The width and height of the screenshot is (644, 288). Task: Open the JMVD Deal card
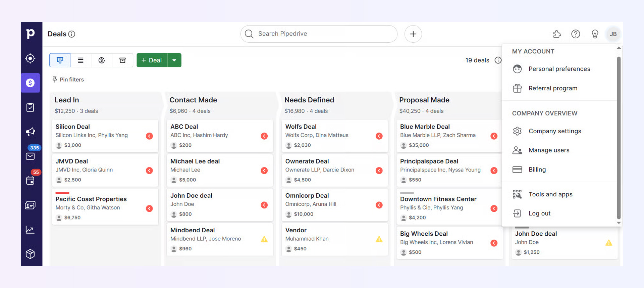click(x=105, y=170)
